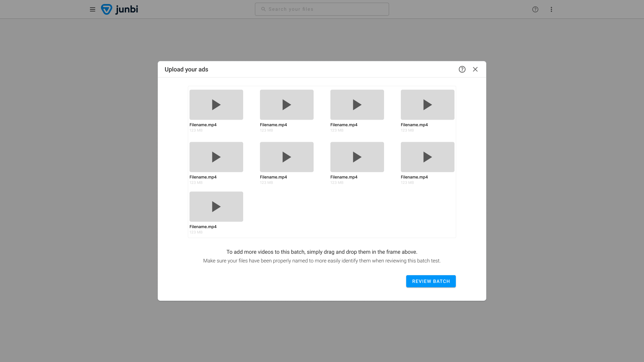Viewport: 644px width, 362px height.
Task: Play the first video in top row
Action: tap(216, 105)
